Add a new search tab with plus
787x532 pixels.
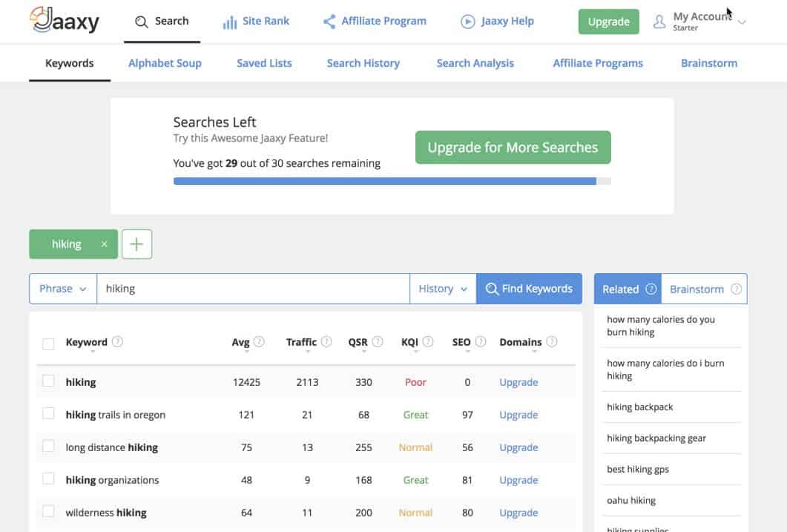pyautogui.click(x=136, y=244)
